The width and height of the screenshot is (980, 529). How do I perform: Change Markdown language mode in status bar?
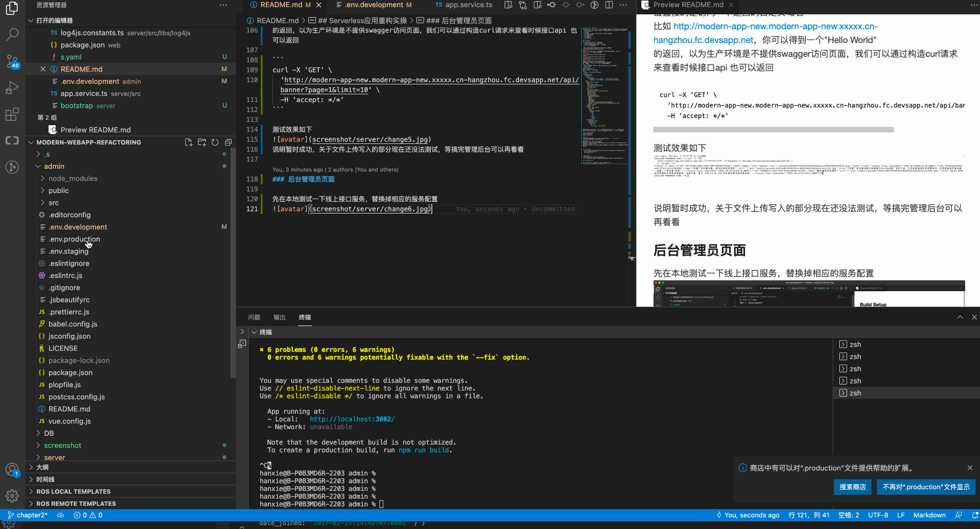(929, 515)
